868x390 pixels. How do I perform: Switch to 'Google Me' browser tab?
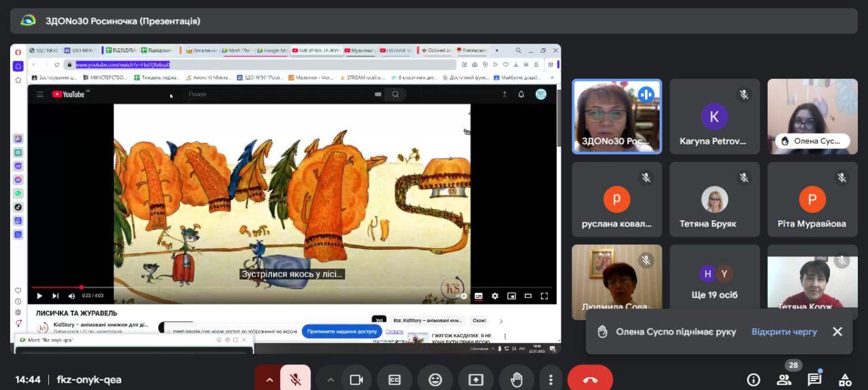point(272,50)
